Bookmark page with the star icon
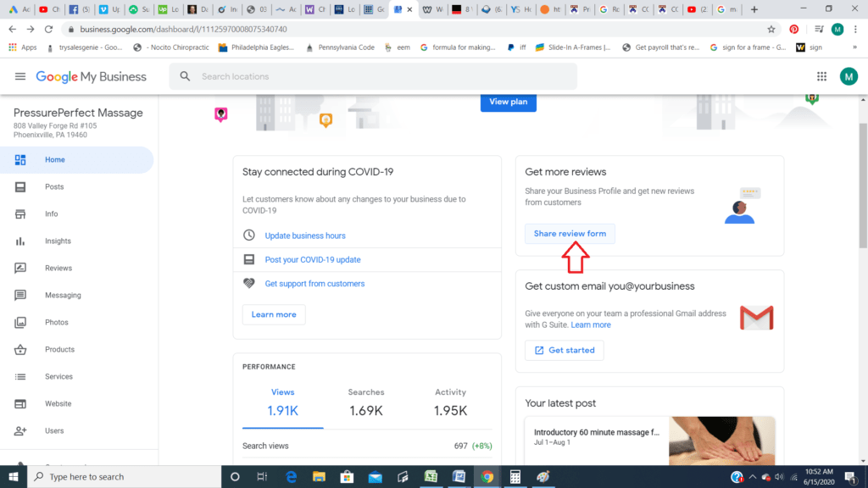Screen dimensions: 868x488 (x=771, y=30)
